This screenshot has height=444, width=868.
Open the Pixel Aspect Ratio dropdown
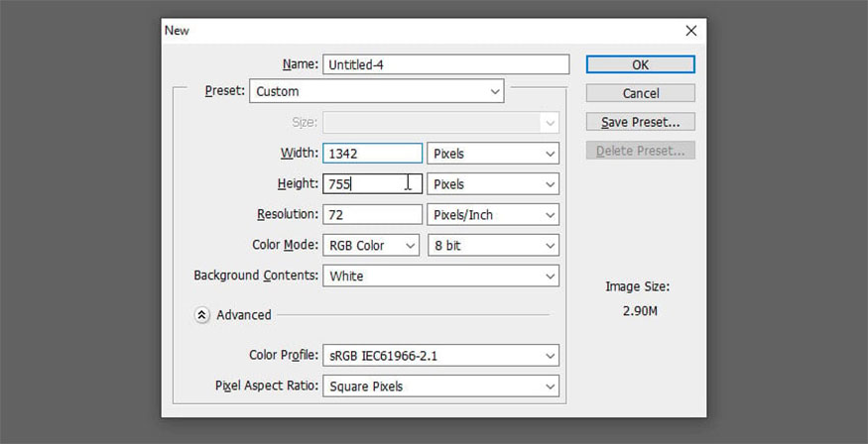point(440,387)
